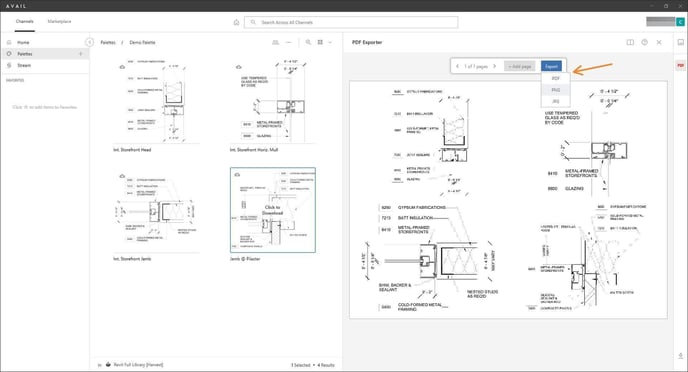Close the PDF Exporter panel
Screen dimensions: 688x372
pyautogui.click(x=659, y=43)
